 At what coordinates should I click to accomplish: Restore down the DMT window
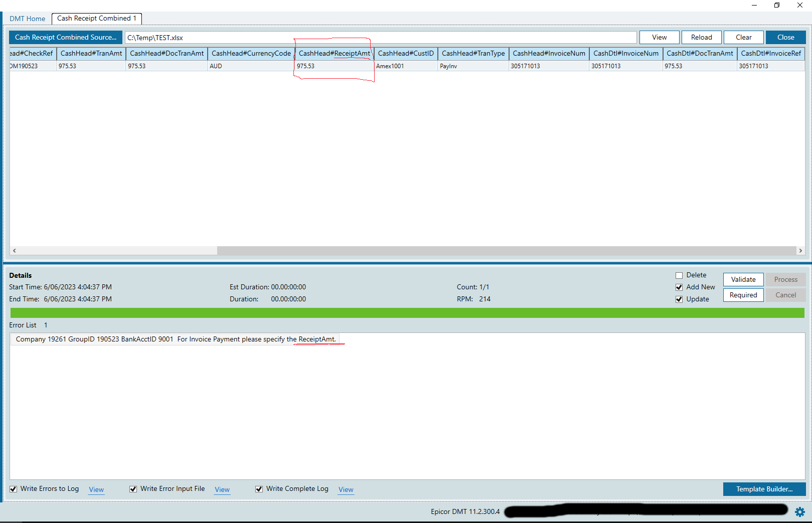(x=777, y=5)
